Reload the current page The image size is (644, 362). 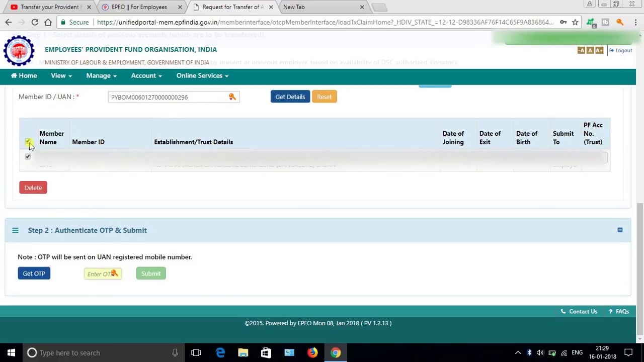click(35, 22)
